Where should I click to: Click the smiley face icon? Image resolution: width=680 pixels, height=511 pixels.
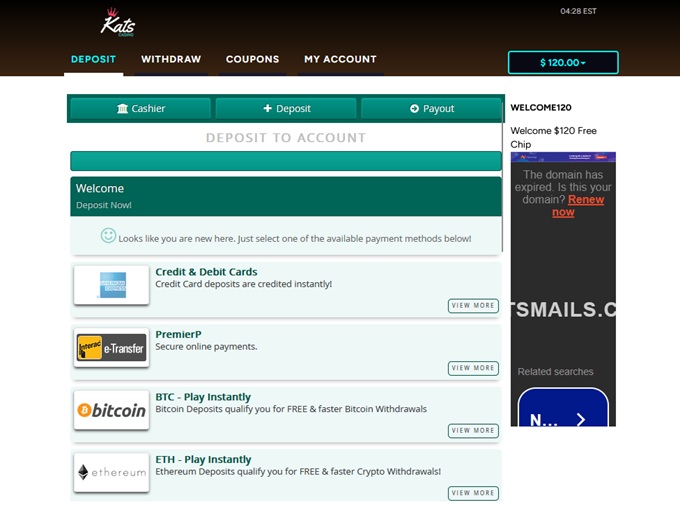pyautogui.click(x=108, y=236)
